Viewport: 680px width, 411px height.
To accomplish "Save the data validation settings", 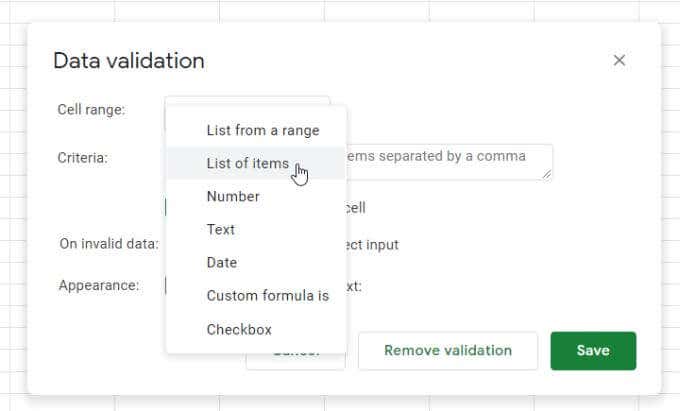I will (593, 351).
